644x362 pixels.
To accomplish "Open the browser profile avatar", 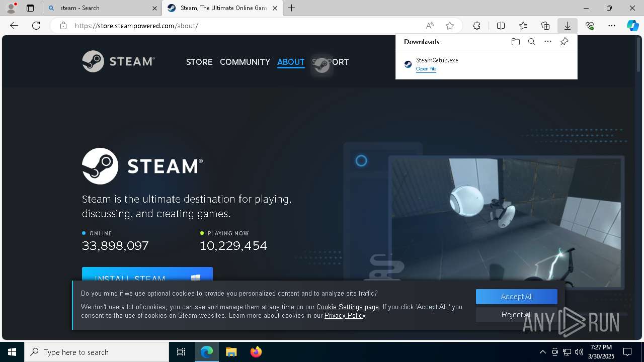I will pos(11,8).
